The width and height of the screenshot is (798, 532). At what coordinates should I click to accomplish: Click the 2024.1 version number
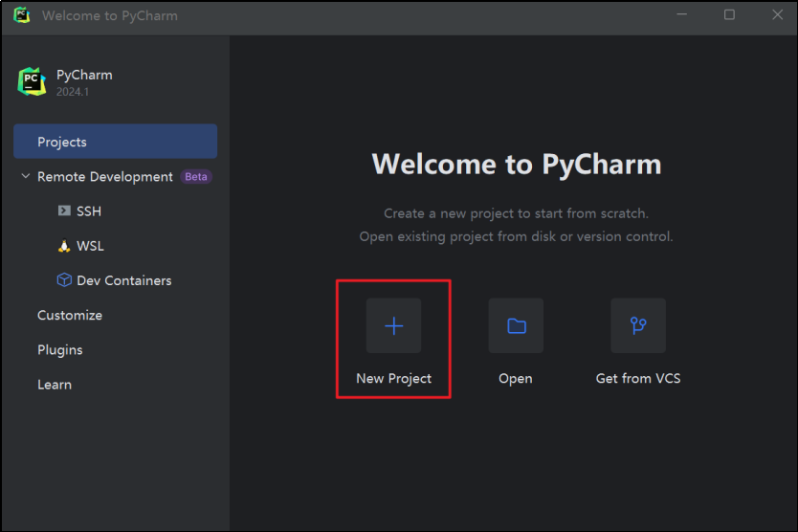point(73,92)
